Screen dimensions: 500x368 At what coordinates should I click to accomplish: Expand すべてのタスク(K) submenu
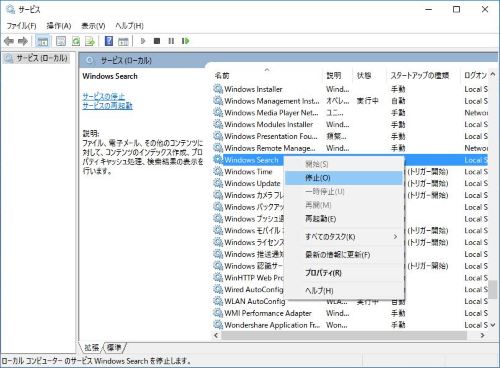tap(344, 237)
